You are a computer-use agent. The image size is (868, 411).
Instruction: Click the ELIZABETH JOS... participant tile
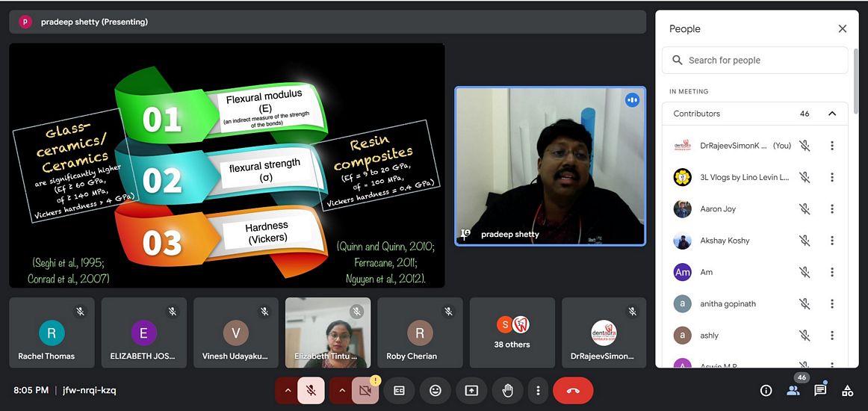coord(144,333)
